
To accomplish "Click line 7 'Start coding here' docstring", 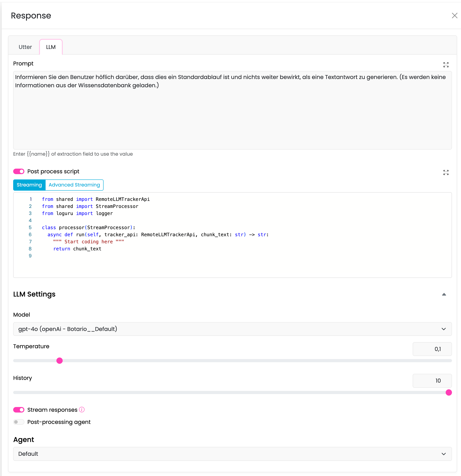I will [x=88, y=242].
